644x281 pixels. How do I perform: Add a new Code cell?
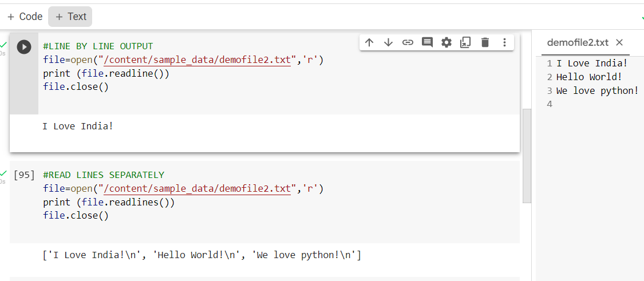tap(25, 17)
